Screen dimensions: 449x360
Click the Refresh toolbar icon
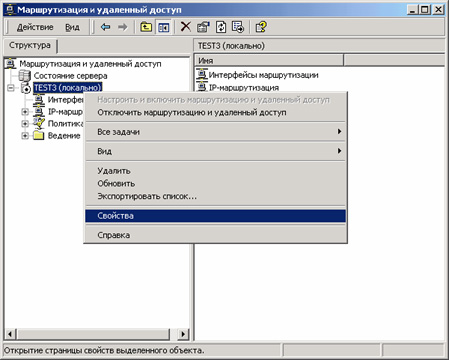pyautogui.click(x=221, y=27)
